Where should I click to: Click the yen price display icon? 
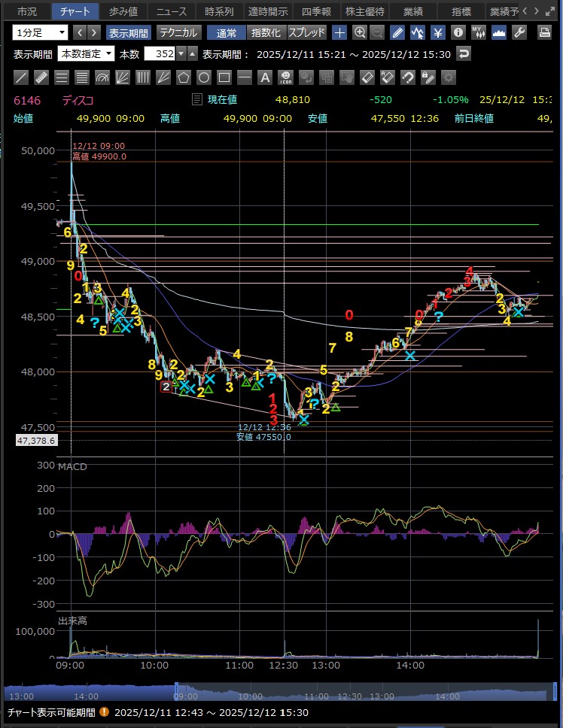coord(438,32)
